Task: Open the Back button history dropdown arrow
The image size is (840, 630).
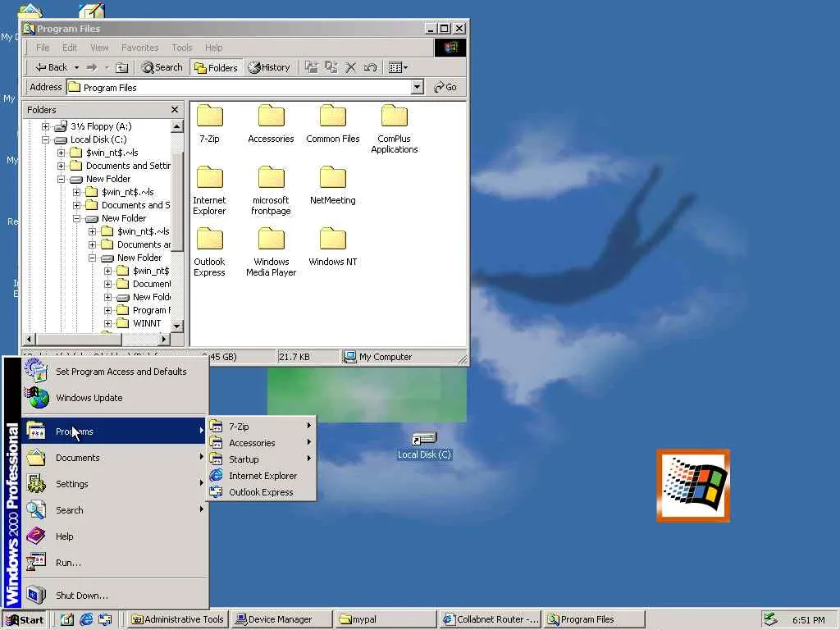Action: click(x=76, y=67)
